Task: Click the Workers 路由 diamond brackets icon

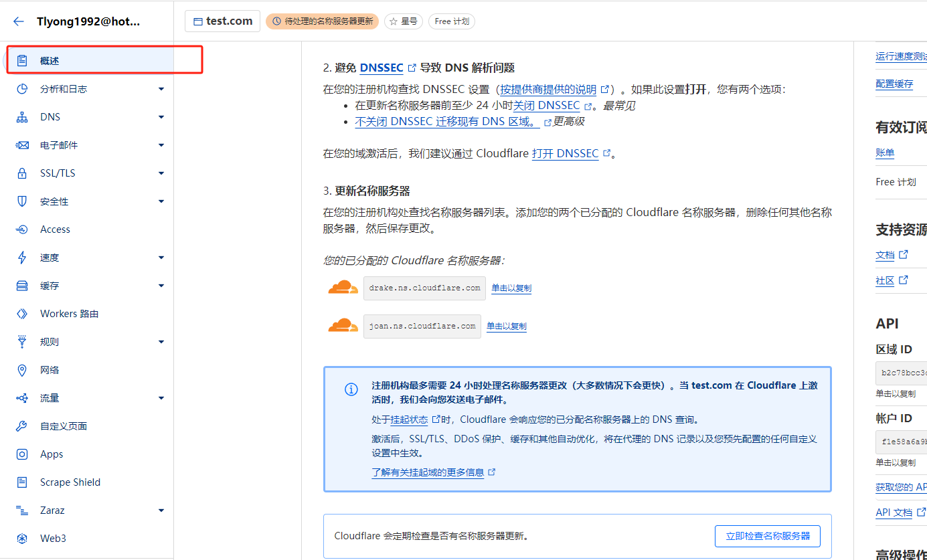Action: coord(22,314)
